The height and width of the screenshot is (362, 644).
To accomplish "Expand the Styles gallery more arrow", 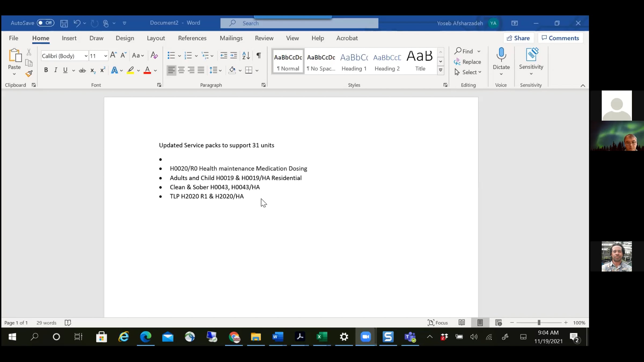I will click(441, 70).
